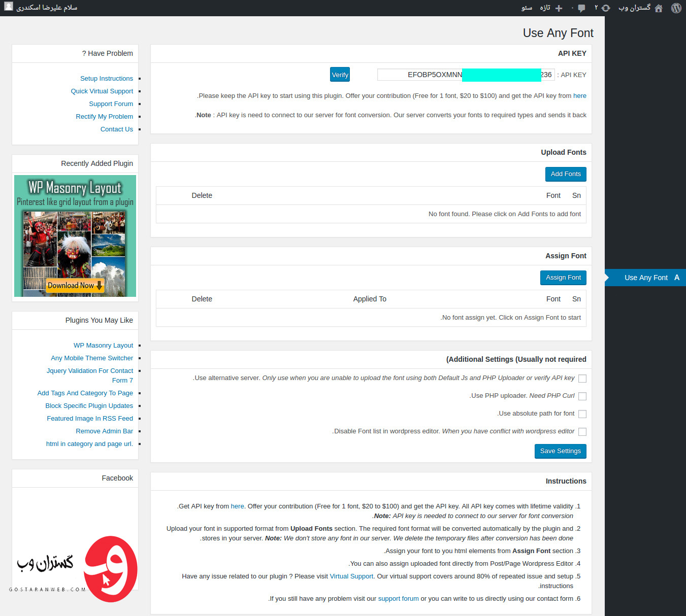This screenshot has height=616, width=686.
Task: Click the Recently Added Plugin heading
Action: 97,163
